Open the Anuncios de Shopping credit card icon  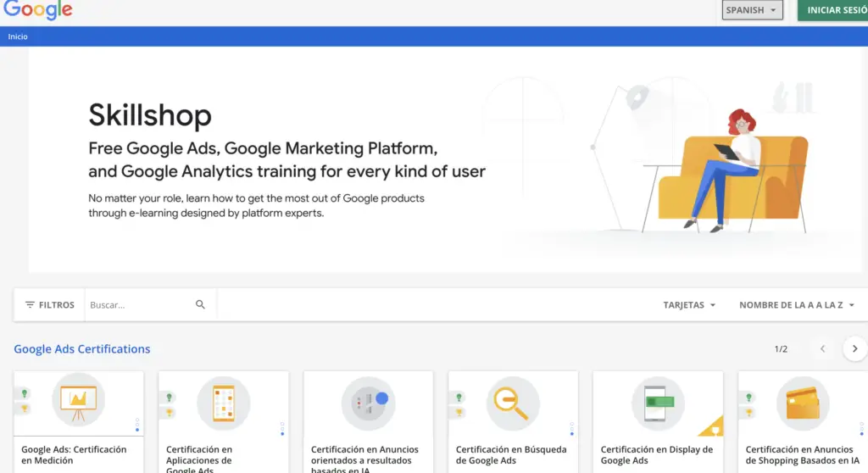[x=803, y=403]
